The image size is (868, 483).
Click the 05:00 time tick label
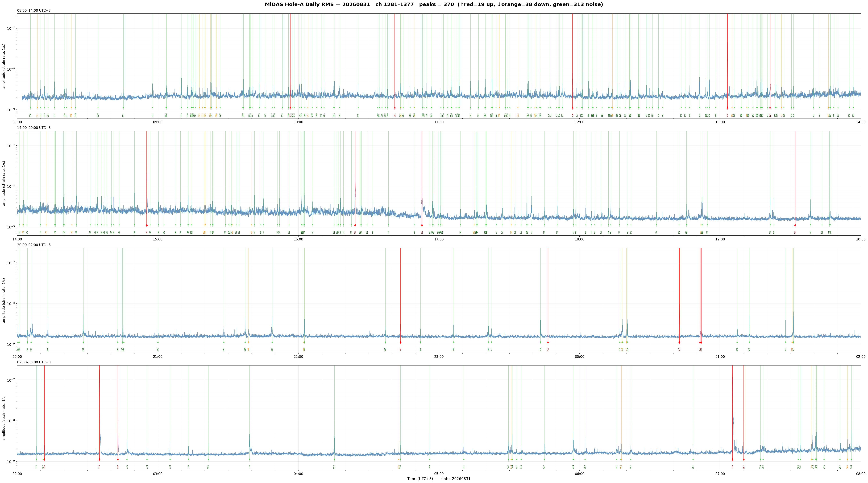coord(439,474)
